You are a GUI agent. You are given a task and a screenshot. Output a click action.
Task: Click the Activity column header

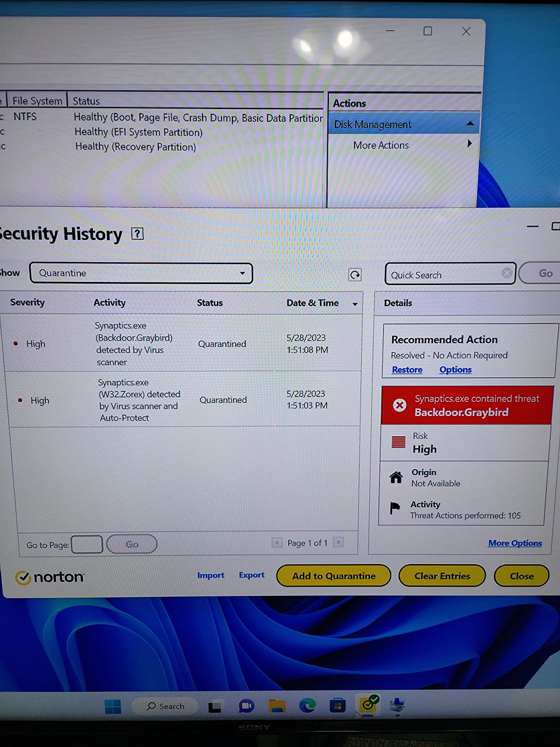tap(109, 302)
